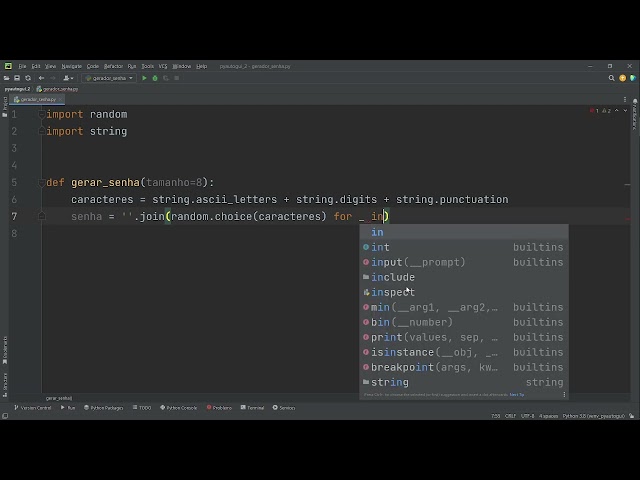Image resolution: width=640 pixels, height=480 pixels.
Task: Open Python Packages tool window
Action: [103, 408]
